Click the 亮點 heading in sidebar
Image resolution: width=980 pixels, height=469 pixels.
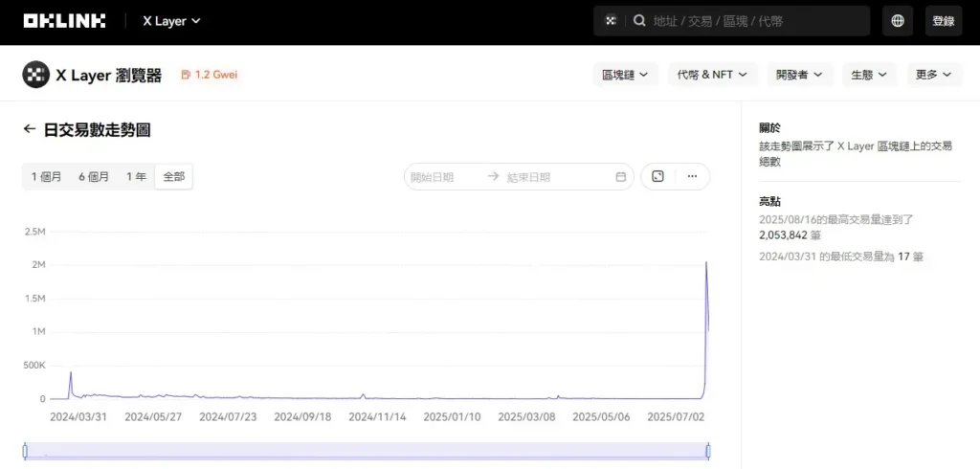point(770,202)
